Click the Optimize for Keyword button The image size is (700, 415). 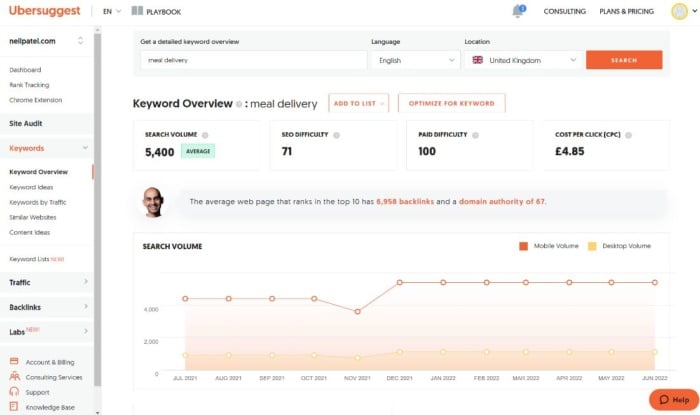coord(452,103)
